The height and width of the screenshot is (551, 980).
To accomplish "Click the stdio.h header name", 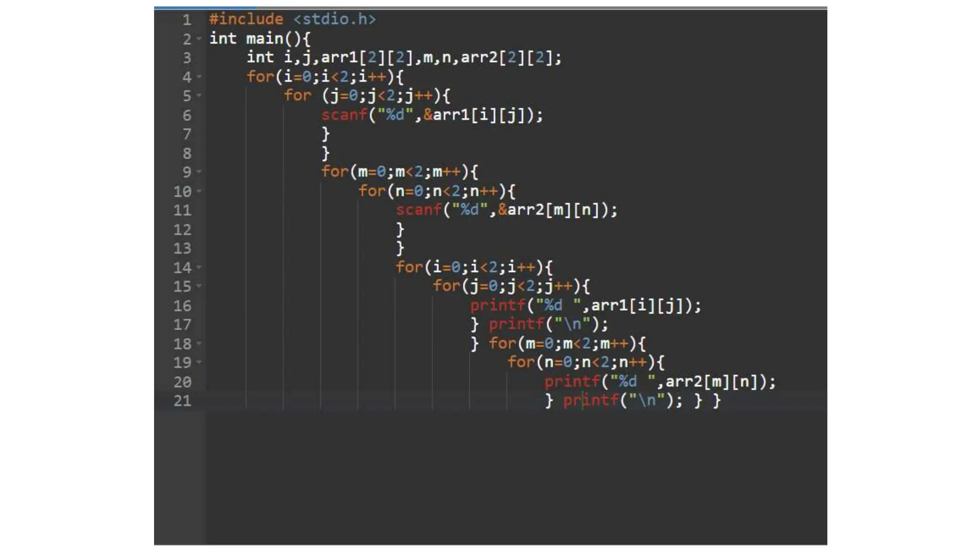I will click(334, 19).
